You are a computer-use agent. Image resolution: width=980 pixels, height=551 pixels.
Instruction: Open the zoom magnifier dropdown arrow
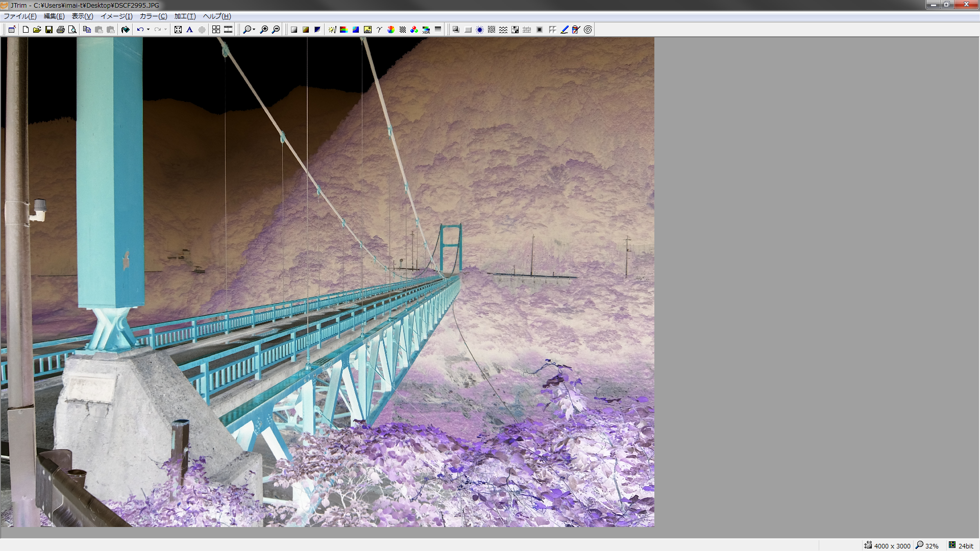click(254, 30)
